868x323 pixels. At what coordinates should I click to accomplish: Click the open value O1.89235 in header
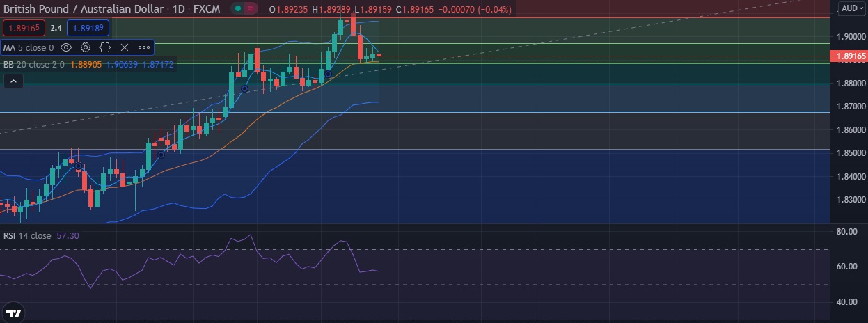tap(288, 10)
